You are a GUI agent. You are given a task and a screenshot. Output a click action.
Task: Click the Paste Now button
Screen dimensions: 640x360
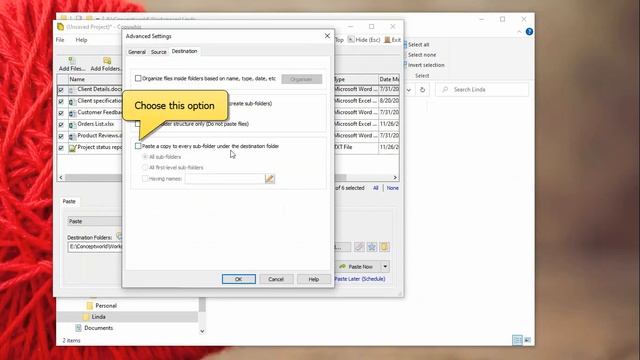(x=358, y=267)
